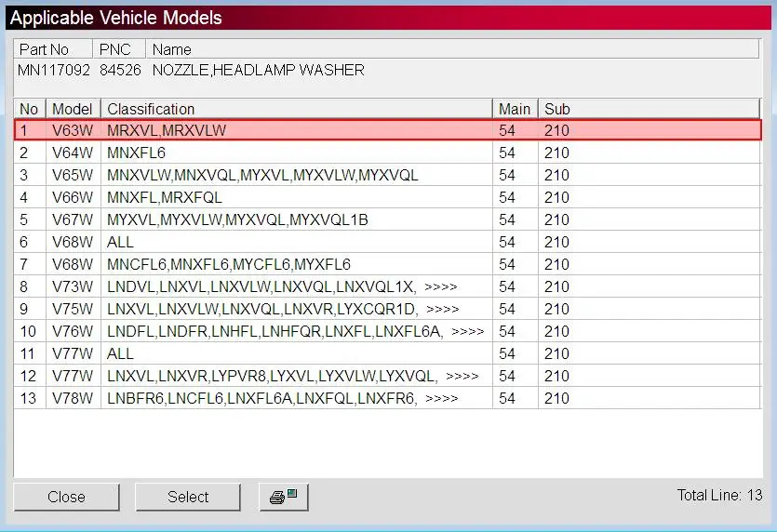Select row 6 V68W ALL
Image resolution: width=777 pixels, height=532 pixels.
[387, 242]
